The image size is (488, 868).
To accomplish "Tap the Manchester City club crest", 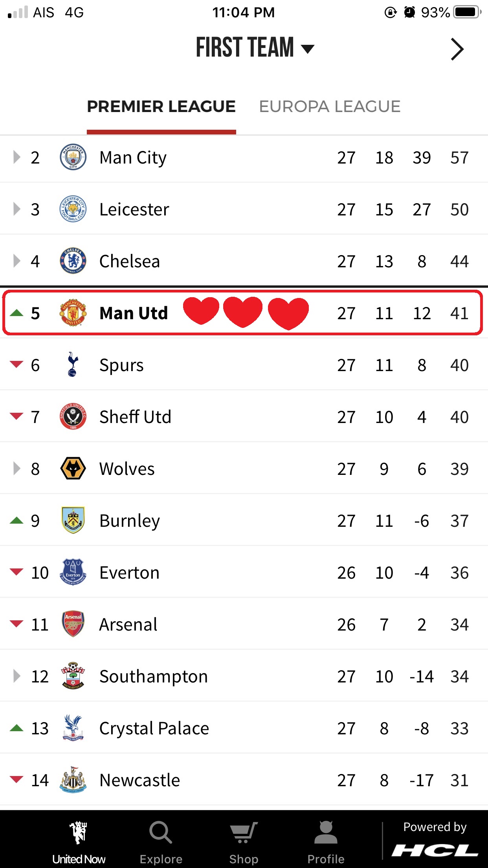I will (73, 157).
